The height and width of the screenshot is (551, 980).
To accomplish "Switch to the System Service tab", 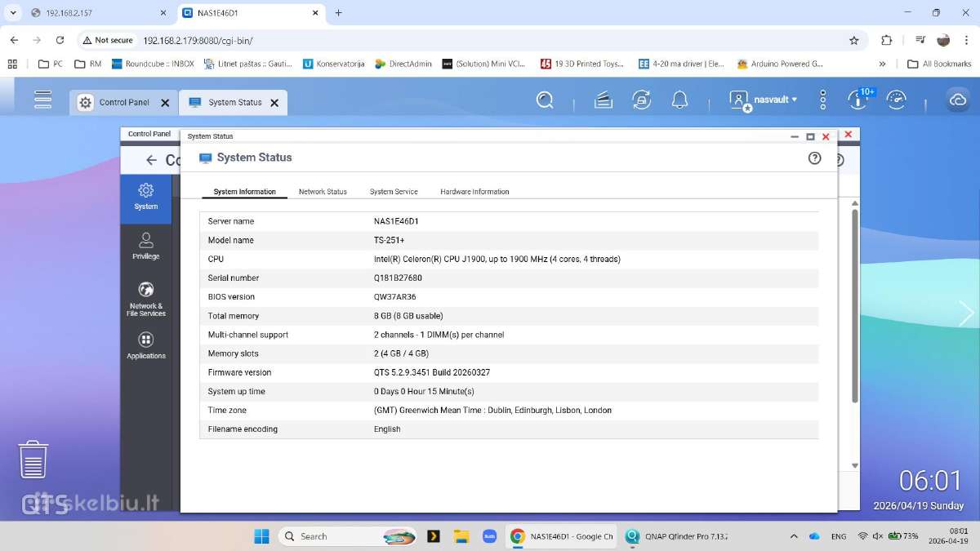I will (x=394, y=192).
